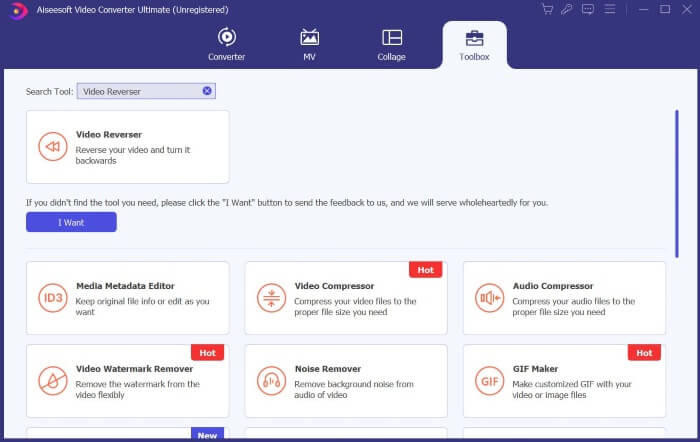
Task: Click 'Remove the watermark' description text
Action: [x=137, y=389]
